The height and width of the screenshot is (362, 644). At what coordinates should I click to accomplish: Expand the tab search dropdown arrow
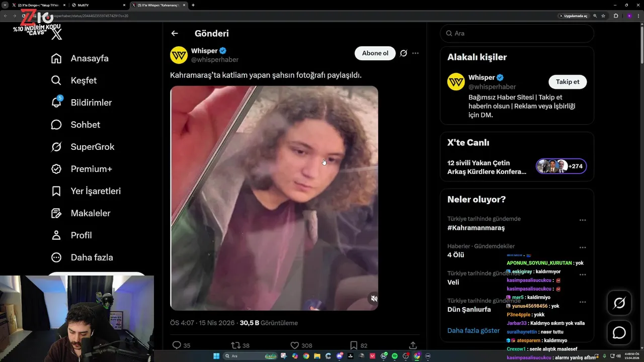pyautogui.click(x=5, y=5)
